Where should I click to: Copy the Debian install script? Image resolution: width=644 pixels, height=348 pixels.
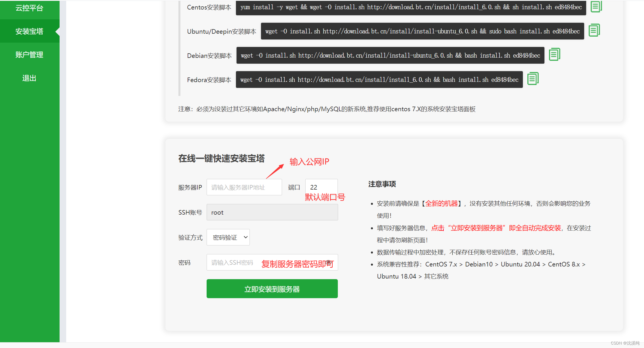(x=554, y=55)
